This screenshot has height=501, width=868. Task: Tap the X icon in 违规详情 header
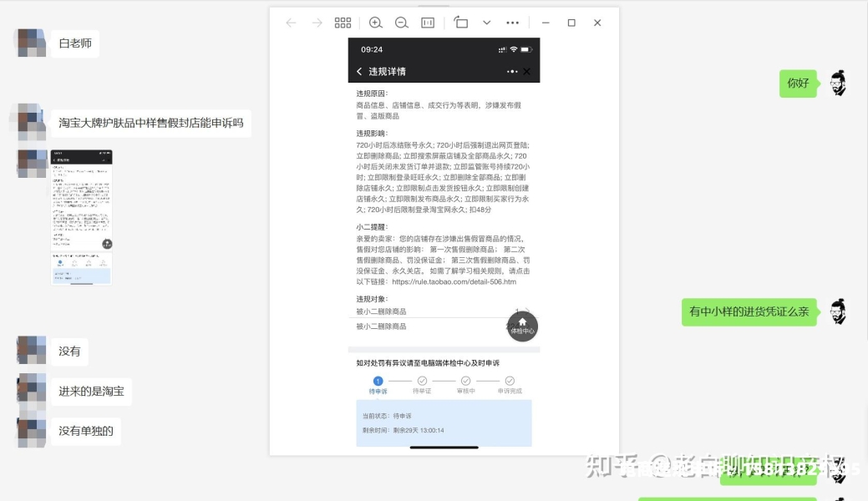click(526, 72)
